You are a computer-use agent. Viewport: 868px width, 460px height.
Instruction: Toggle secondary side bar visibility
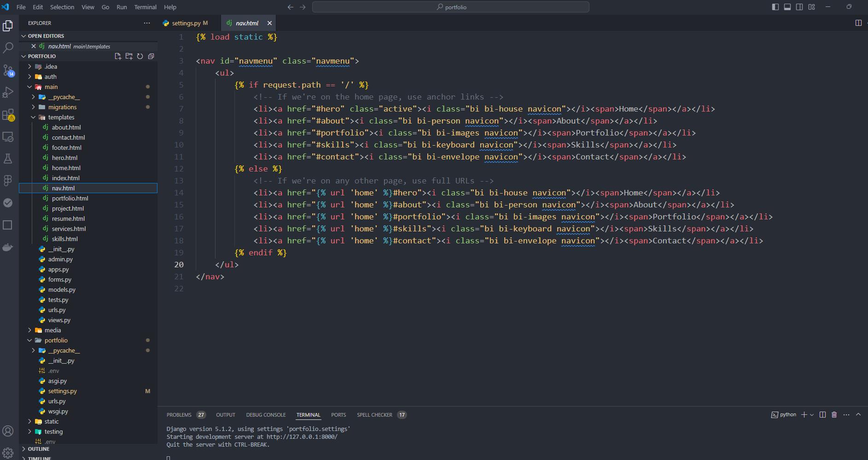[x=799, y=7]
